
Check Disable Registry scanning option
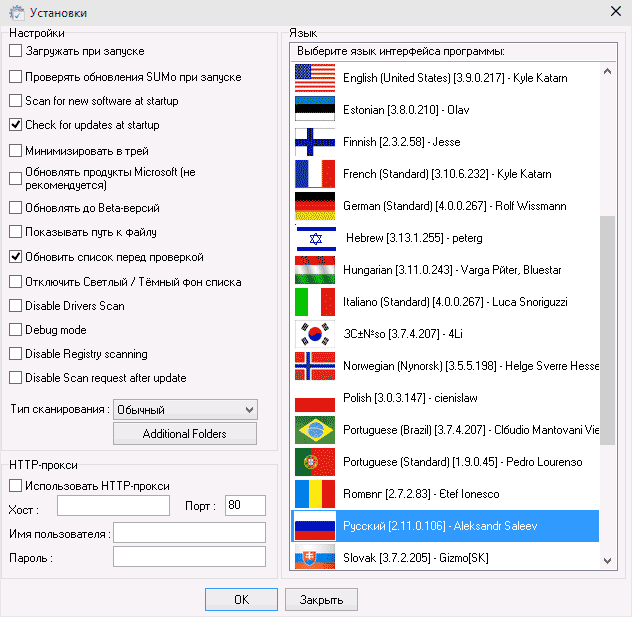click(15, 353)
